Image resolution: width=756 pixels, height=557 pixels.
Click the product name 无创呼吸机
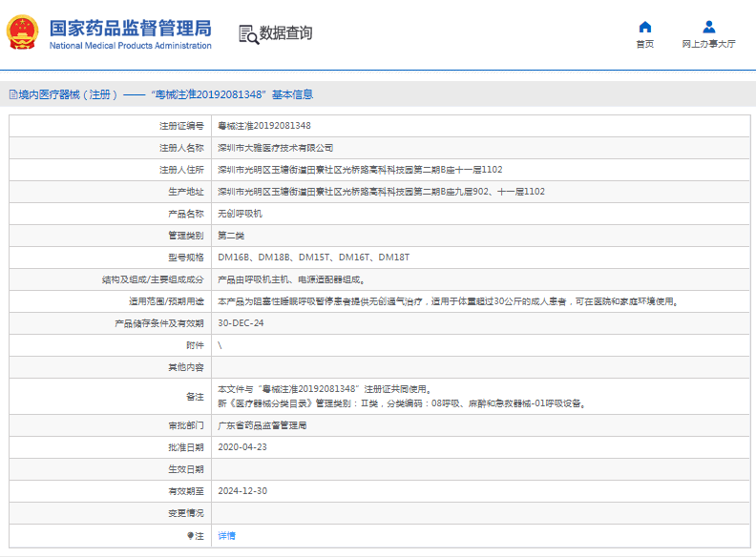pyautogui.click(x=239, y=214)
